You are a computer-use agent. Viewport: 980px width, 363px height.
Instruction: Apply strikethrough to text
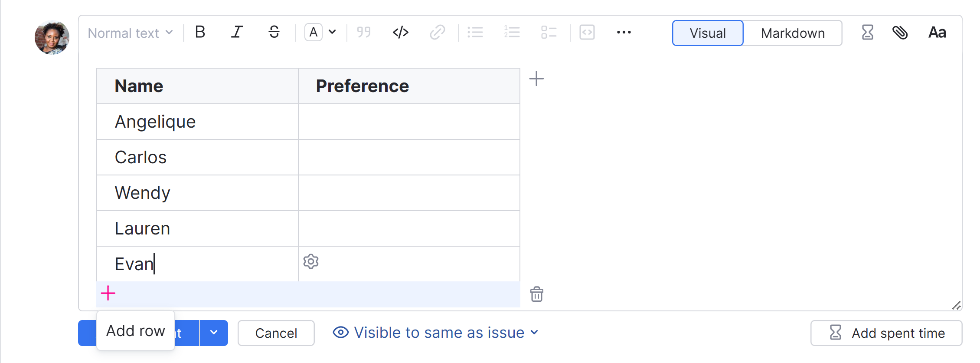[x=274, y=32]
